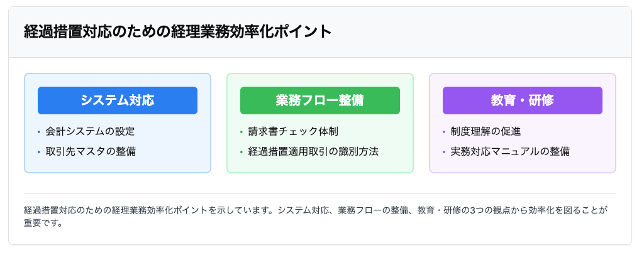Click the blue bullet before 会計システムの設定
The height and width of the screenshot is (255, 644).
(x=38, y=133)
